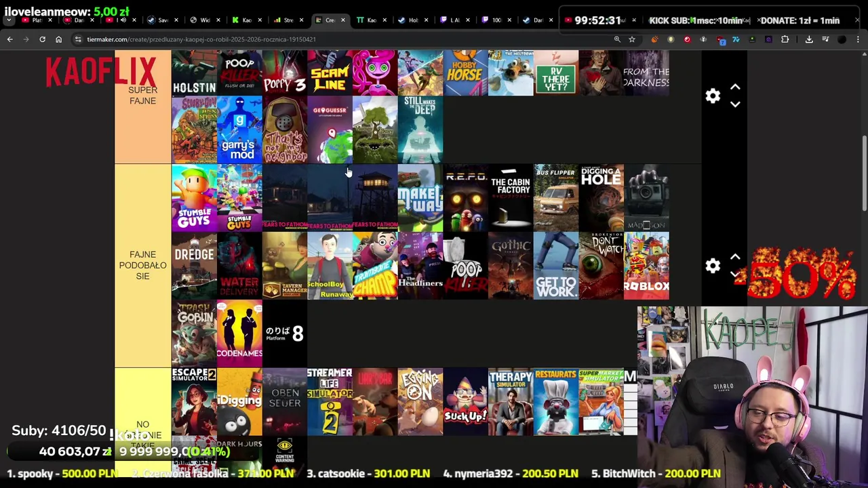
Task: Click the browser forward arrow
Action: [26, 39]
